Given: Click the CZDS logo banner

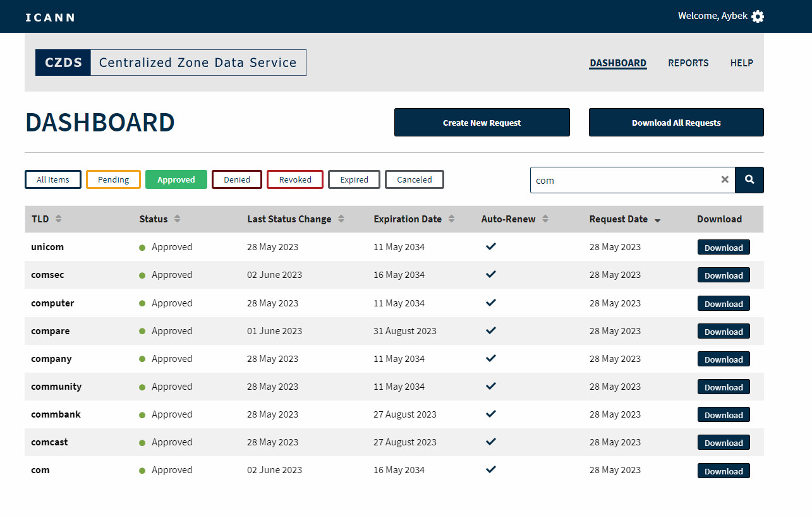Looking at the screenshot, I should pos(171,63).
